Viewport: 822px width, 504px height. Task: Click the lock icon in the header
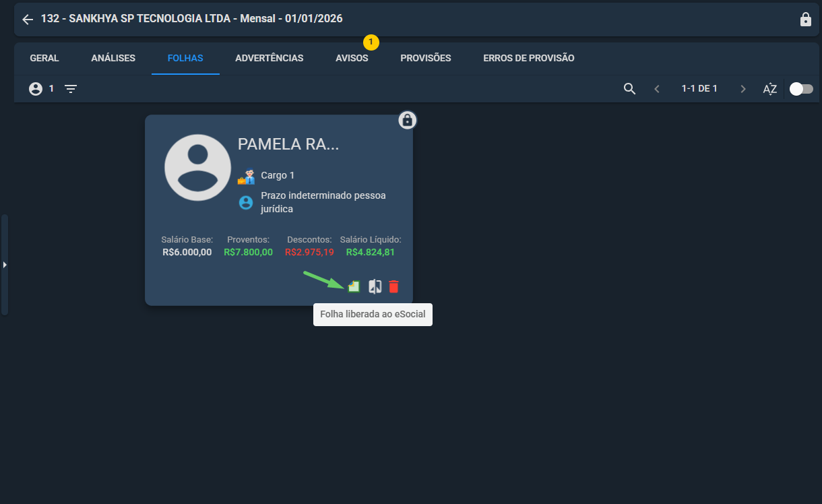(x=805, y=20)
